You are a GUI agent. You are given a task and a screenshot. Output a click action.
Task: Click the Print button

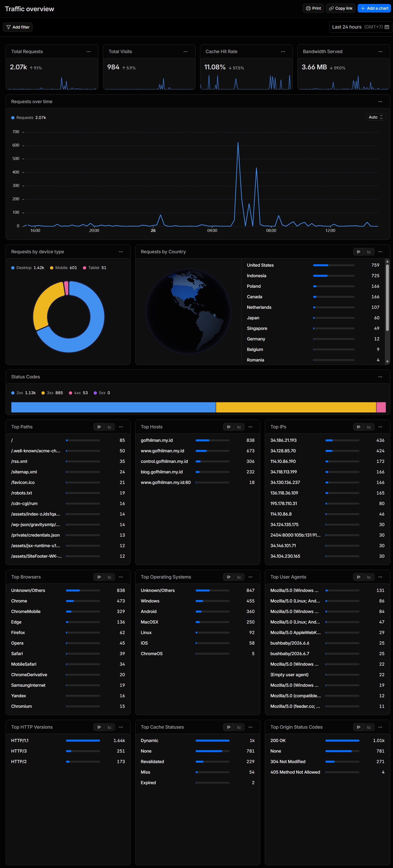click(x=313, y=8)
